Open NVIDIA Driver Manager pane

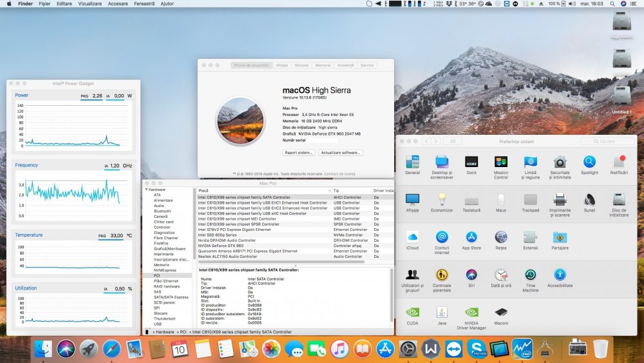point(471,318)
